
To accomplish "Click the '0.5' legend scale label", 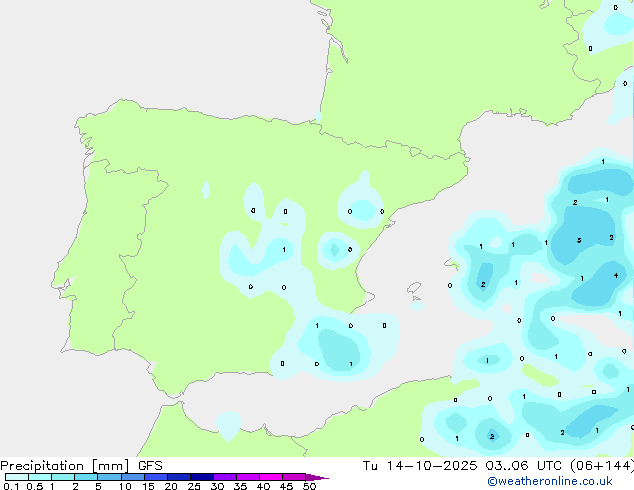I will 35,486.
